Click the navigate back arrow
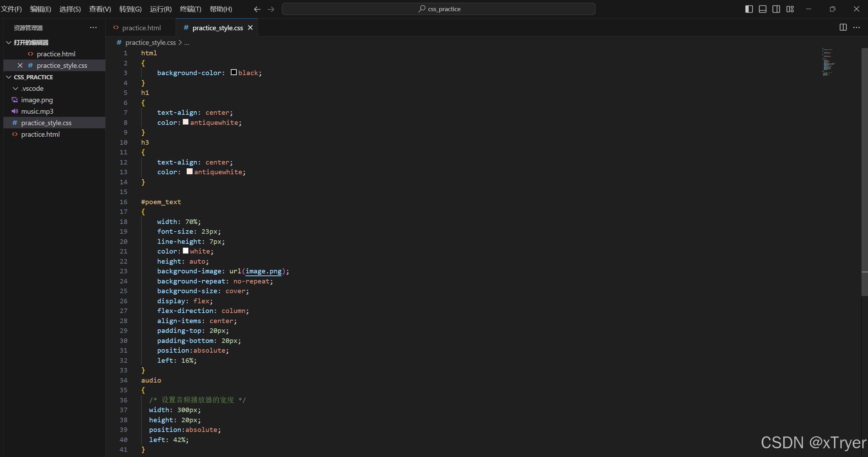Viewport: 868px width, 457px height. (x=257, y=9)
